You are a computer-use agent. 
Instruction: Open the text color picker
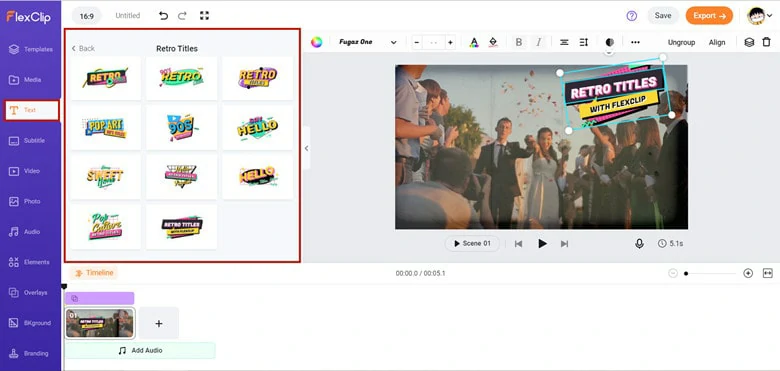coord(474,42)
